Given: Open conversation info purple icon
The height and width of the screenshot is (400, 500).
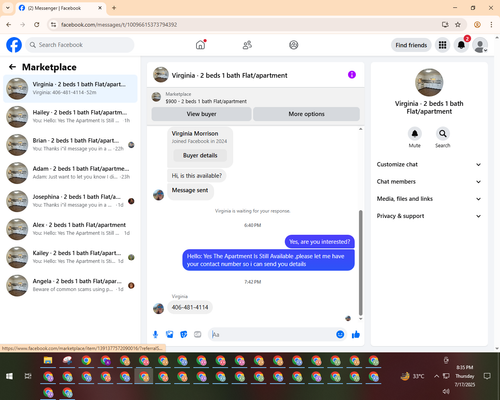Looking at the screenshot, I should pos(352,75).
